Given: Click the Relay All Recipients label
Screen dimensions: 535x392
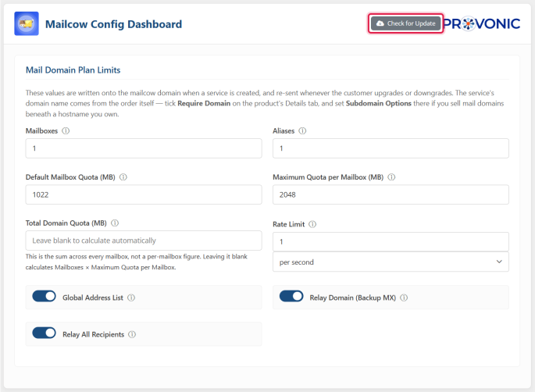Looking at the screenshot, I should (x=93, y=334).
